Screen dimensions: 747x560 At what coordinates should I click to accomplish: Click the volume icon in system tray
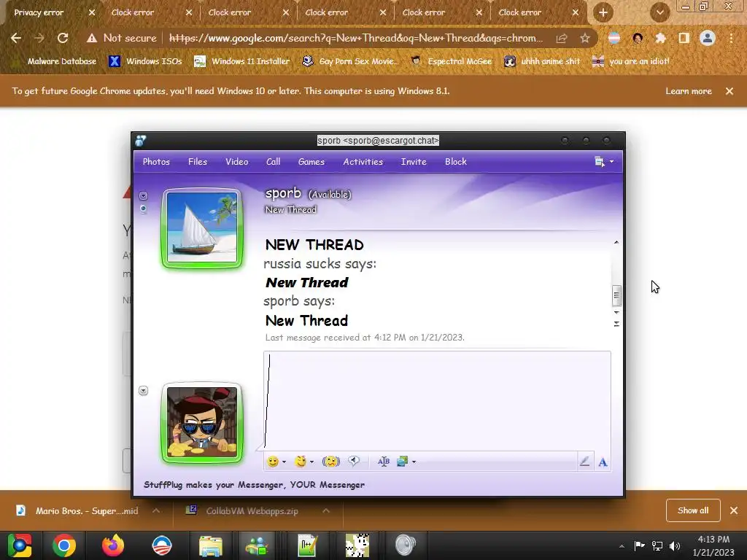pyautogui.click(x=675, y=545)
